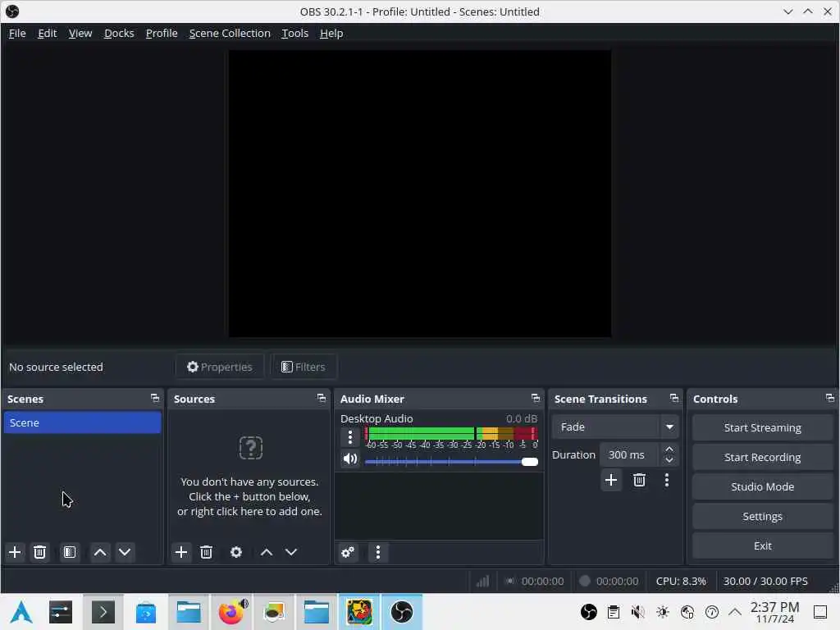
Task: Open the Docks menu
Action: (x=119, y=33)
